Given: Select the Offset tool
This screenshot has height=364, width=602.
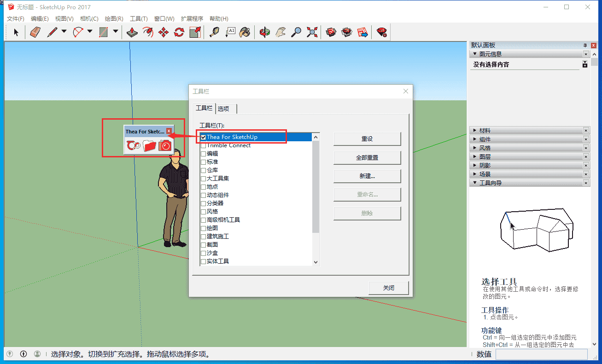Looking at the screenshot, I should click(x=148, y=32).
